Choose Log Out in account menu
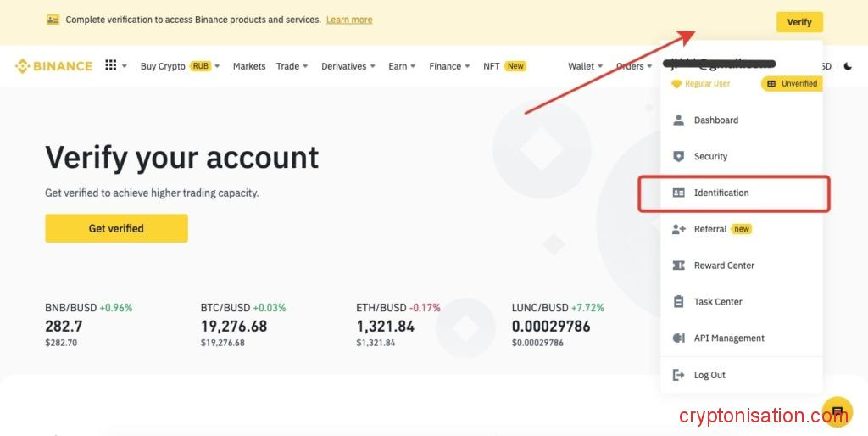This screenshot has height=436, width=868. pos(709,375)
